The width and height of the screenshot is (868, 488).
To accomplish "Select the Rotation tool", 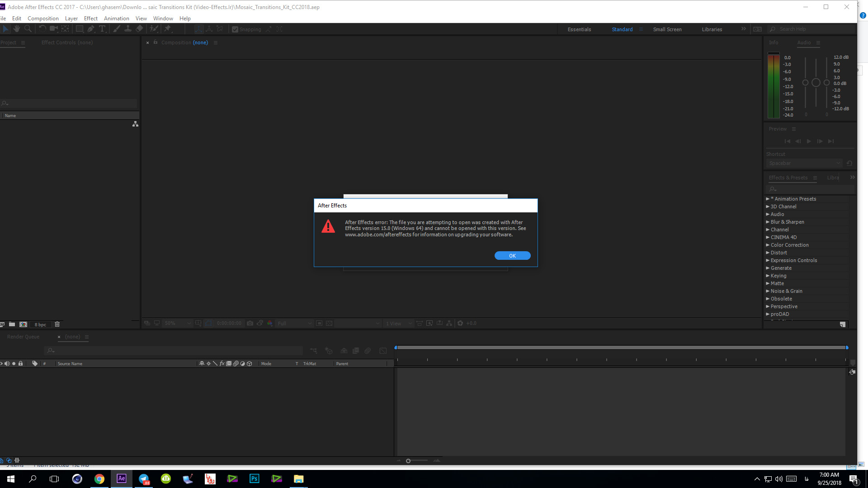I will pyautogui.click(x=42, y=29).
